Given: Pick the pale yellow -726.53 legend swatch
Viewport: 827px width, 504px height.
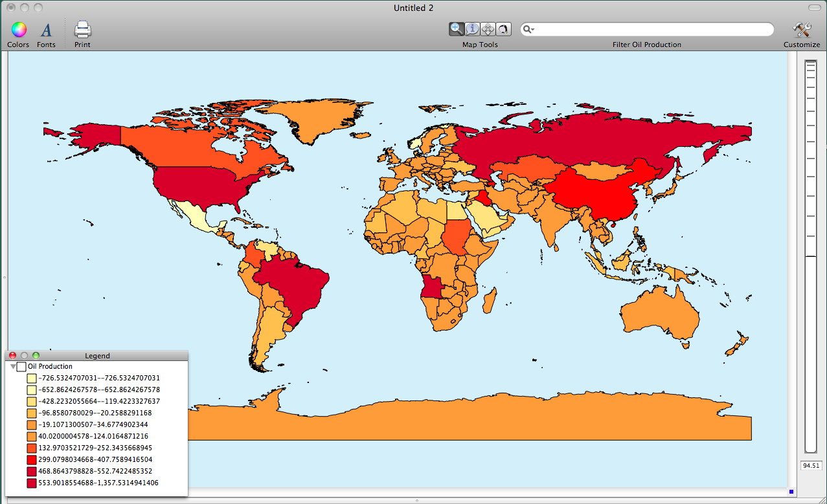Looking at the screenshot, I should [x=32, y=378].
